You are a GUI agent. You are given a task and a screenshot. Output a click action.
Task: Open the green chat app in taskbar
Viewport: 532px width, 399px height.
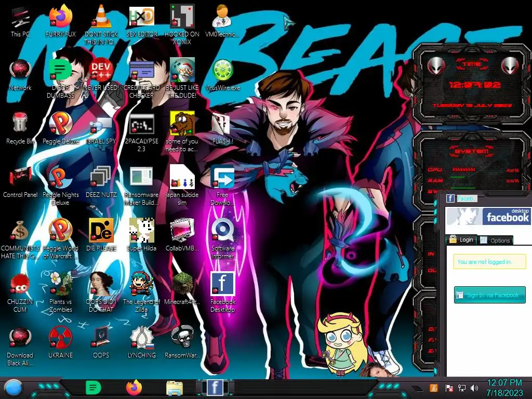click(x=92, y=388)
